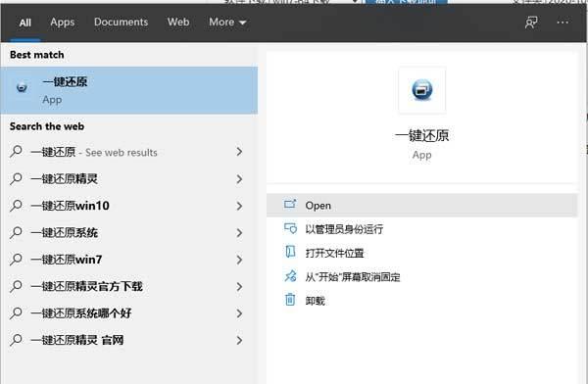Expand arrow beside 一键还原精灵官方下载 suggestion
Image resolution: width=588 pixels, height=384 pixels.
239,286
